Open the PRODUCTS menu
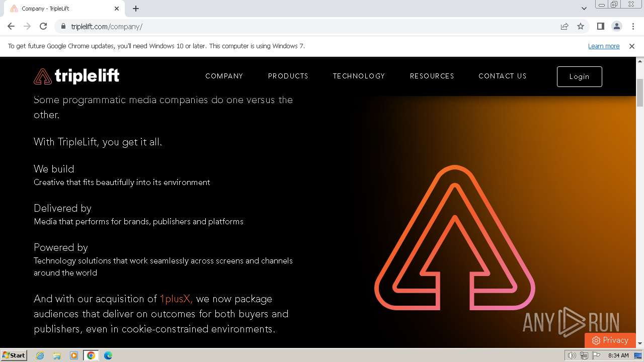The width and height of the screenshot is (644, 362). click(x=288, y=76)
